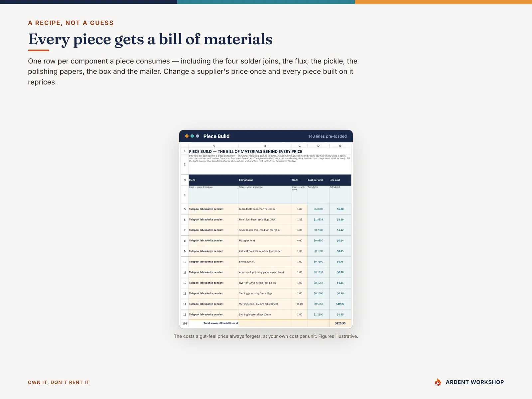532x399 pixels.
Task: Open the piece dropdown cell in row 15
Action: (x=213, y=315)
